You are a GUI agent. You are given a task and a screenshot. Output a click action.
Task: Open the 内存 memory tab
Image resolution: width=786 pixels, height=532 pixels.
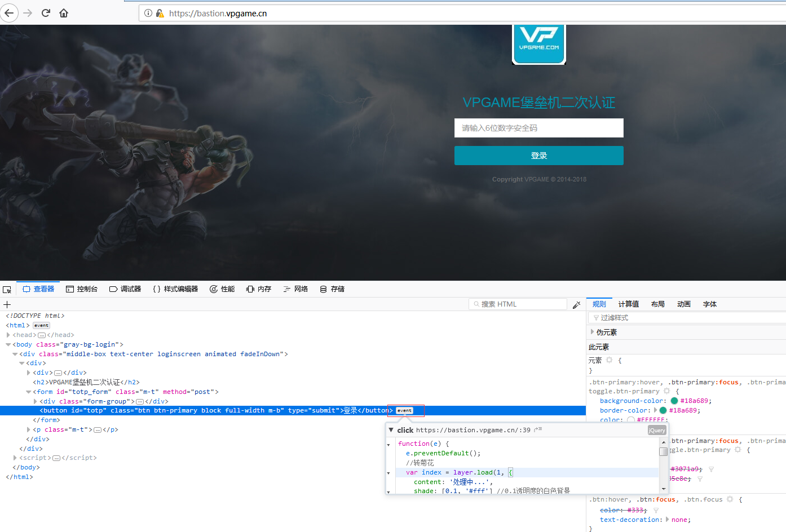point(259,289)
